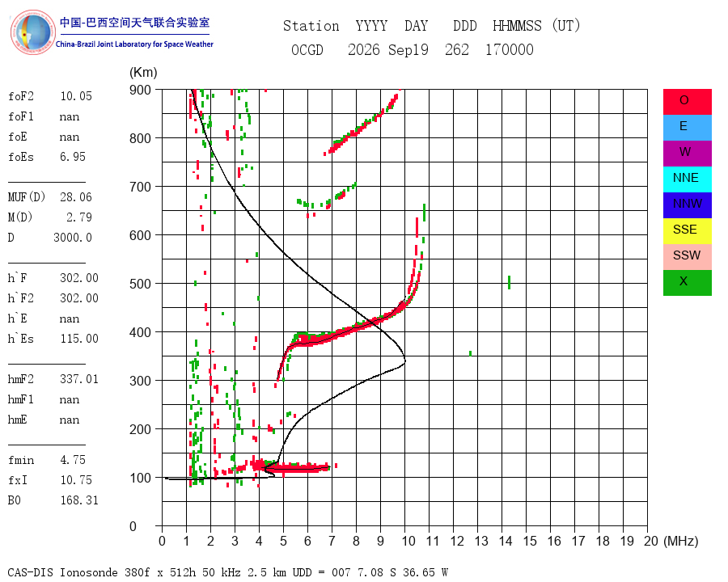Click the yellow SSE legend swatch
728x582 pixels.
pyautogui.click(x=687, y=231)
